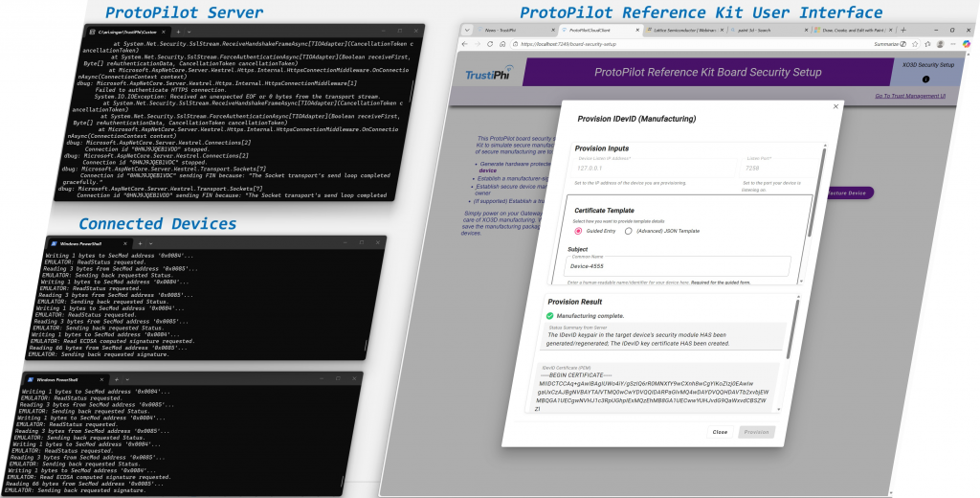Click the browser forward arrow
This screenshot has width=980, height=498.
point(478,44)
